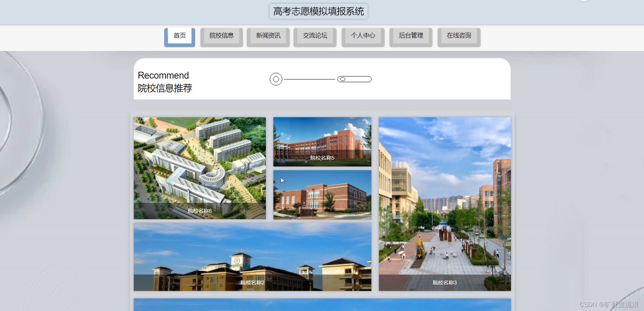Image resolution: width=644 pixels, height=311 pixels.
Task: Start an 在线咨询 online consultation
Action: click(x=459, y=36)
